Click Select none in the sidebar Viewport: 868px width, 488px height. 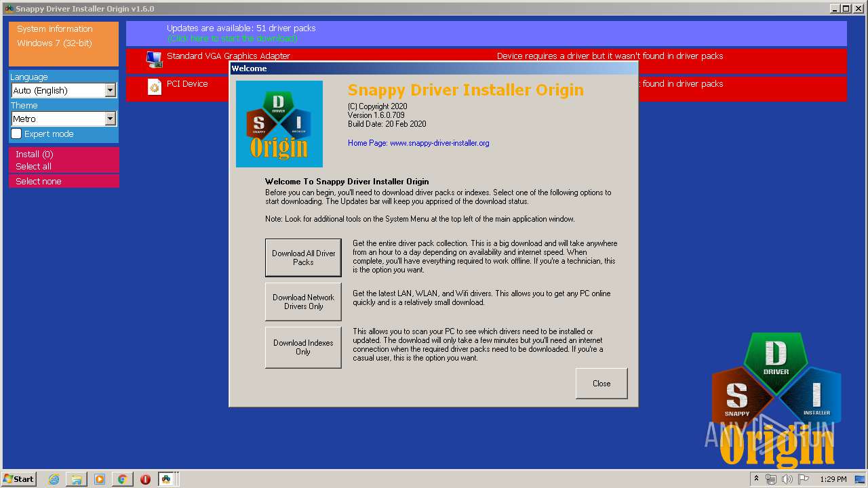64,181
